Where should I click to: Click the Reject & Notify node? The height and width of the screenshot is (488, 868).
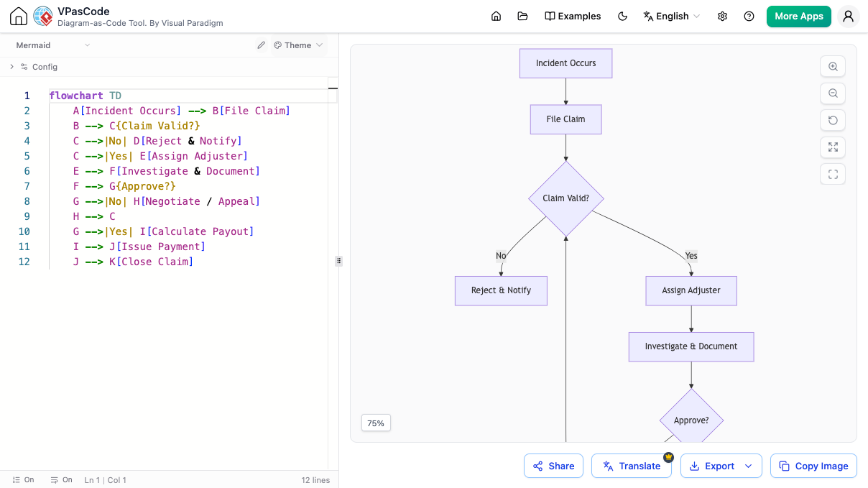click(x=501, y=290)
